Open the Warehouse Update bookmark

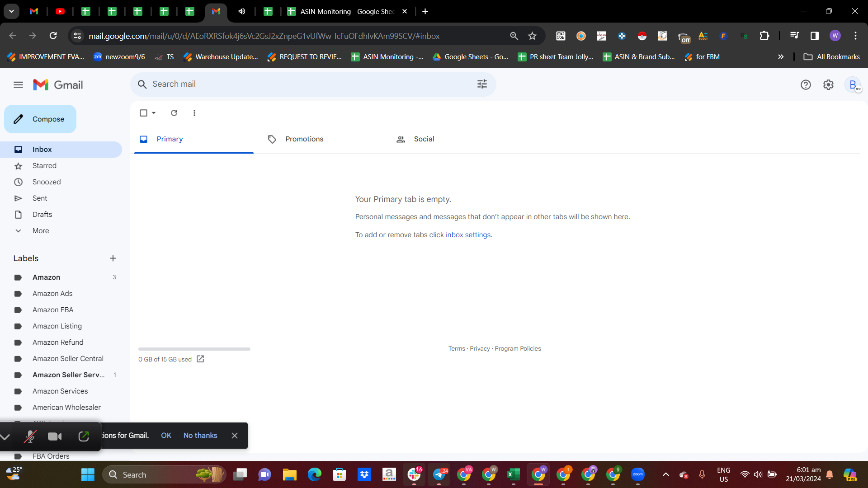pyautogui.click(x=221, y=57)
